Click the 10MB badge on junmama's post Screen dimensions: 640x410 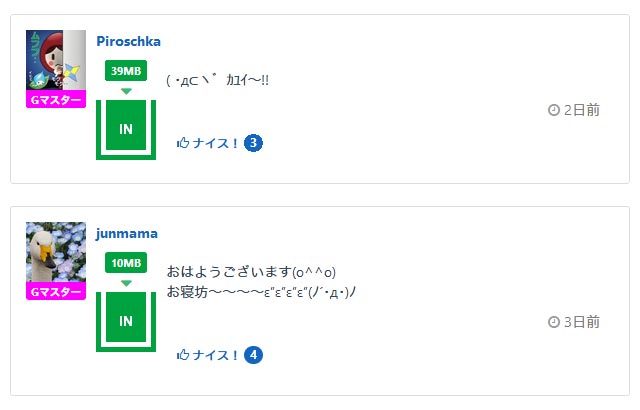(x=126, y=263)
